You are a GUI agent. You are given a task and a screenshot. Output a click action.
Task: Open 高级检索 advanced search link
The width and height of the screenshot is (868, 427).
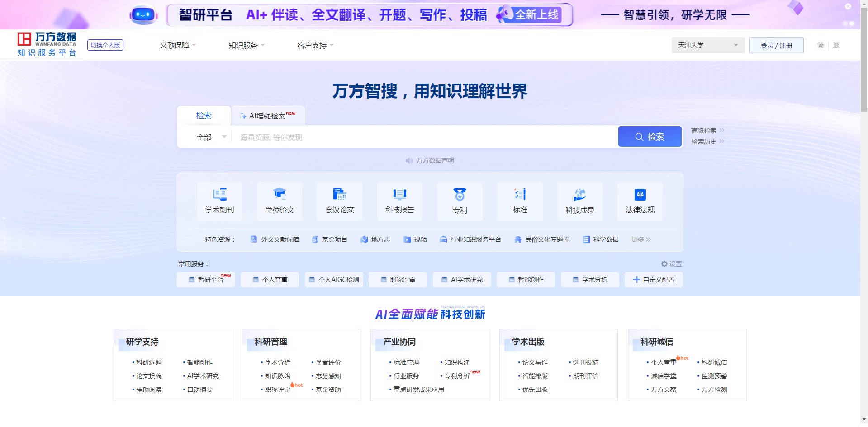(x=705, y=131)
